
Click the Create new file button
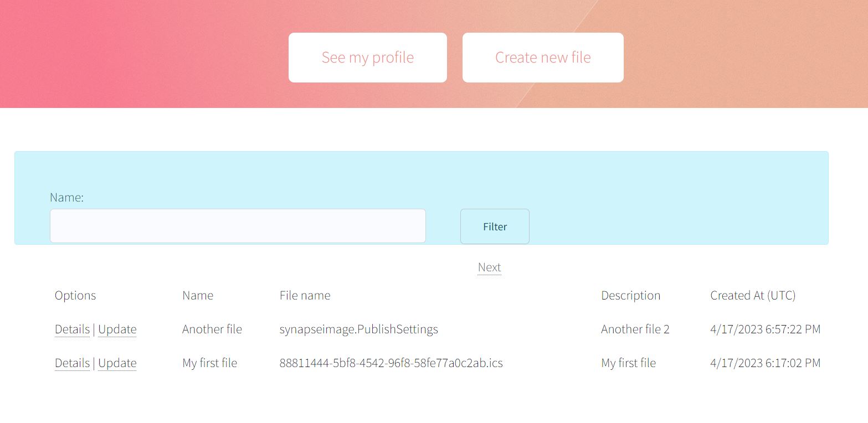pos(542,57)
